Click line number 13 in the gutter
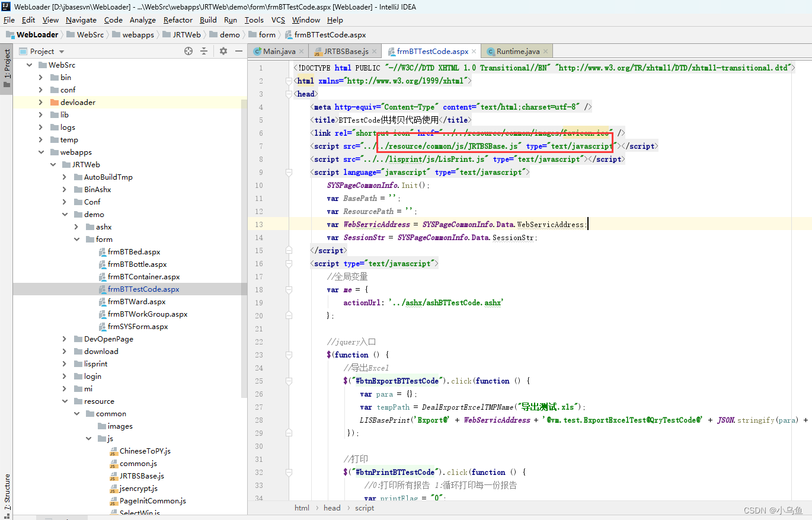 [x=259, y=224]
